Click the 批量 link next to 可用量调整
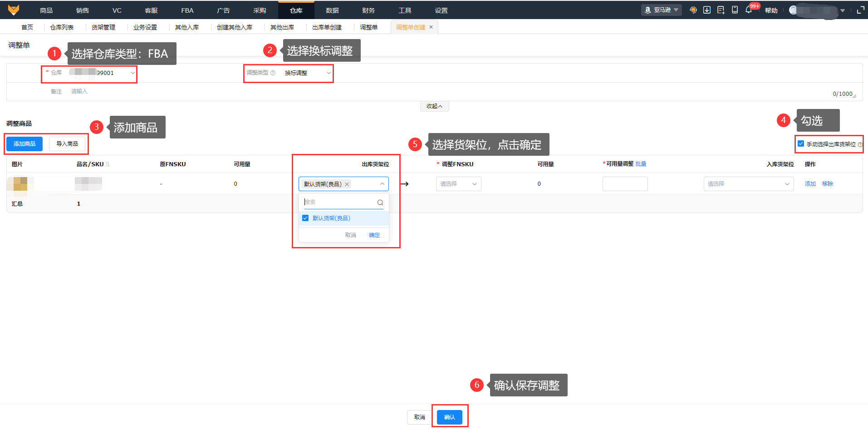 [641, 164]
